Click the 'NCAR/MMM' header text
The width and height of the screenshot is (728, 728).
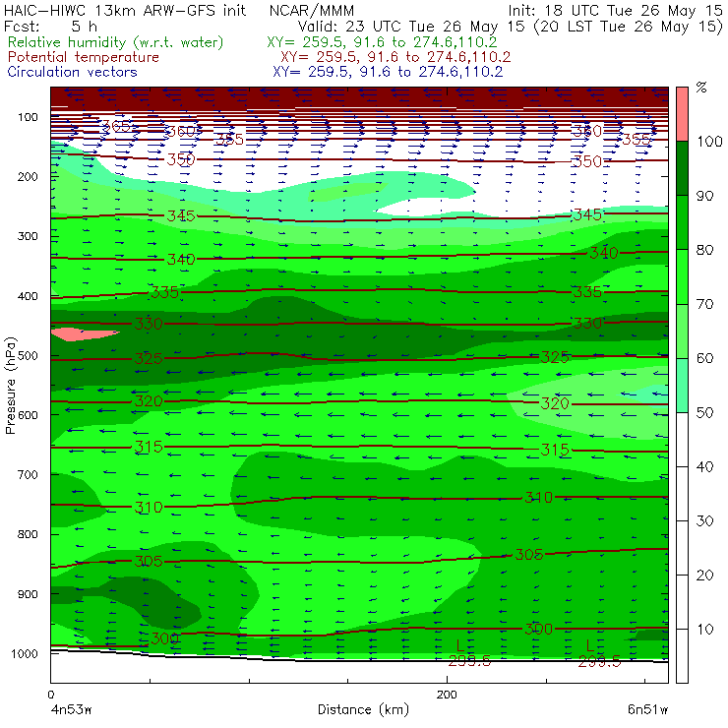pyautogui.click(x=312, y=11)
